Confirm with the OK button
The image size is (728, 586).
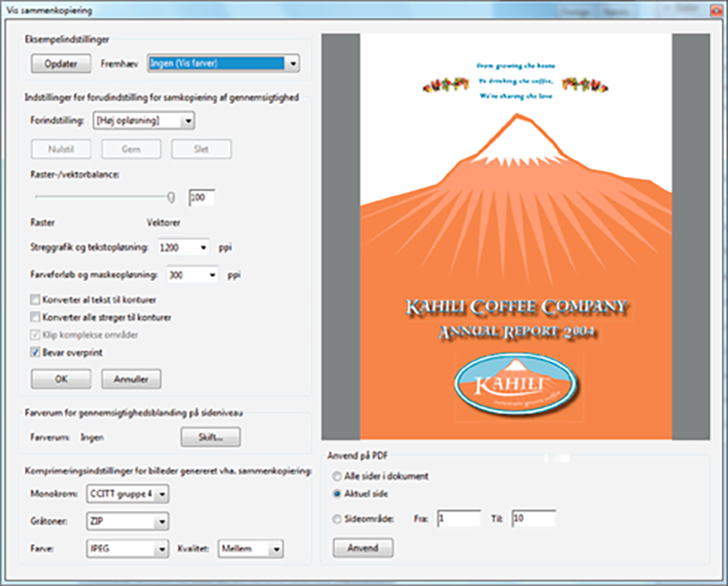(x=61, y=380)
